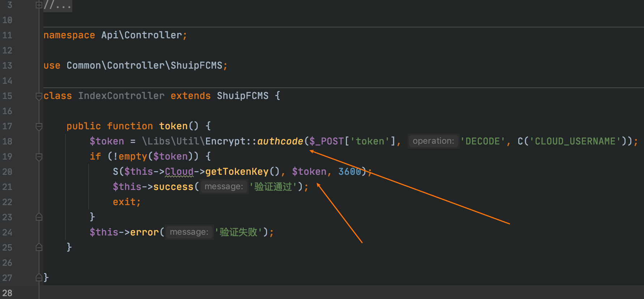Collapse the IndexController class fold marker

click(39, 96)
